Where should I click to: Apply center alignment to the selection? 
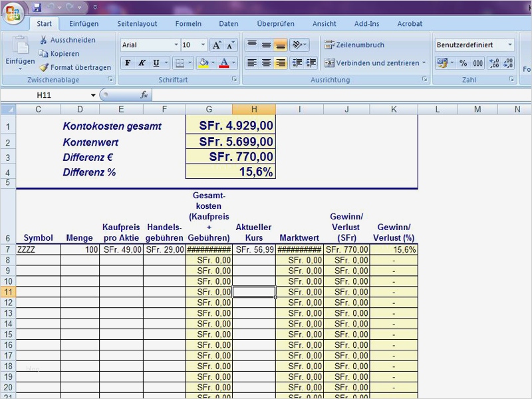click(x=265, y=63)
